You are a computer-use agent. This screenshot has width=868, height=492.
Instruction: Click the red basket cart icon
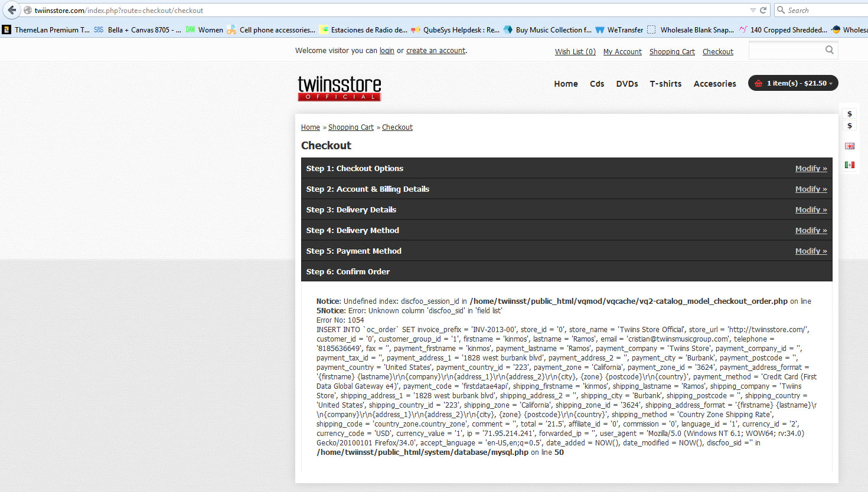[758, 83]
